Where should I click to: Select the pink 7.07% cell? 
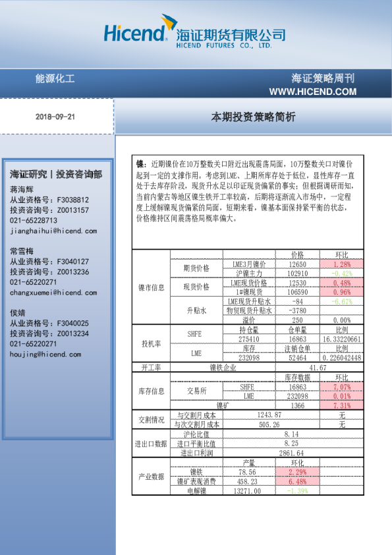[342, 386]
